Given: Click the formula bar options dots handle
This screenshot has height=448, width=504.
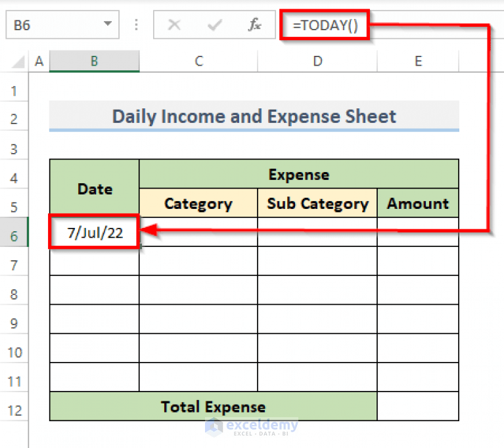Looking at the screenshot, I should point(136,25).
